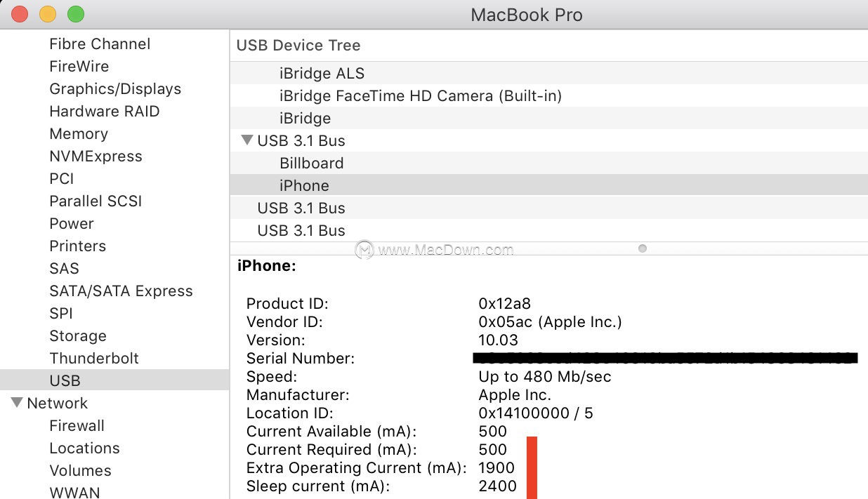Screen dimensions: 868x499
Task: Open Thunderbolt in sidebar
Action: pos(94,358)
